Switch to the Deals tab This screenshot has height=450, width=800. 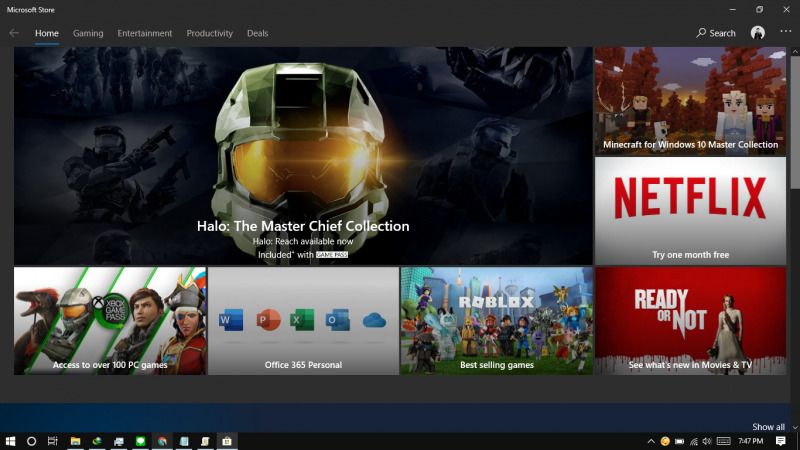pyautogui.click(x=257, y=33)
